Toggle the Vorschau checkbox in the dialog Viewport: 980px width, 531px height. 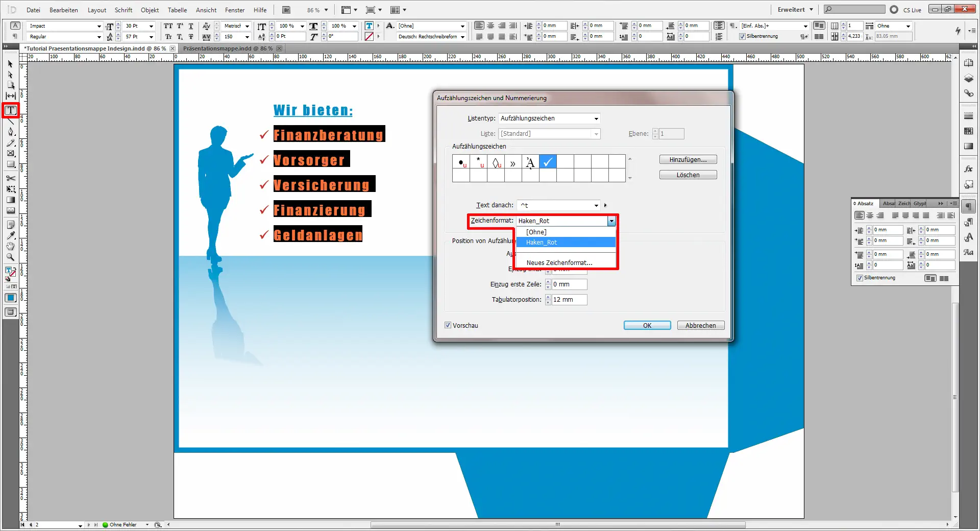[x=448, y=325]
